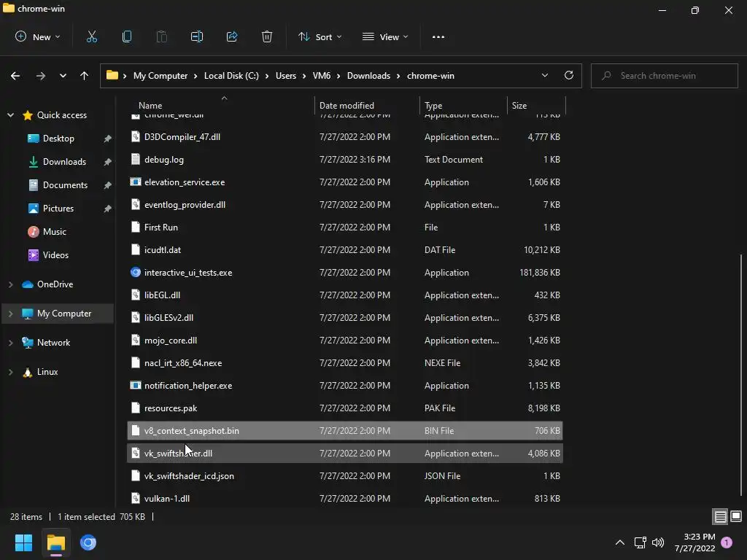Image resolution: width=747 pixels, height=560 pixels.
Task: Select the nacl_irt_x86_64.nexe file
Action: click(x=345, y=363)
